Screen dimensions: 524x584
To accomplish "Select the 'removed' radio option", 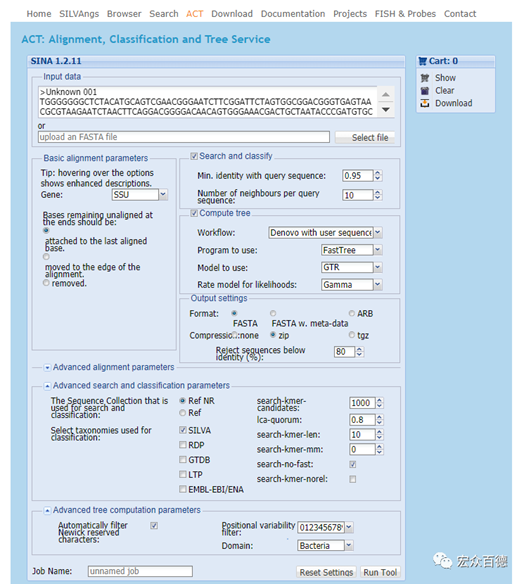I will tap(46, 283).
